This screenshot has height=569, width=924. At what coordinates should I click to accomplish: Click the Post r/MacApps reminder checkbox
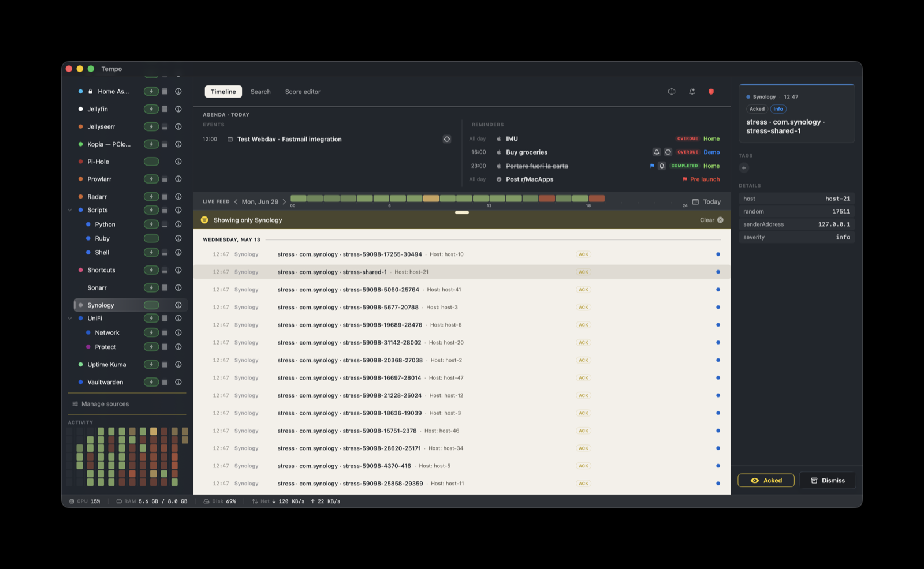click(x=499, y=179)
